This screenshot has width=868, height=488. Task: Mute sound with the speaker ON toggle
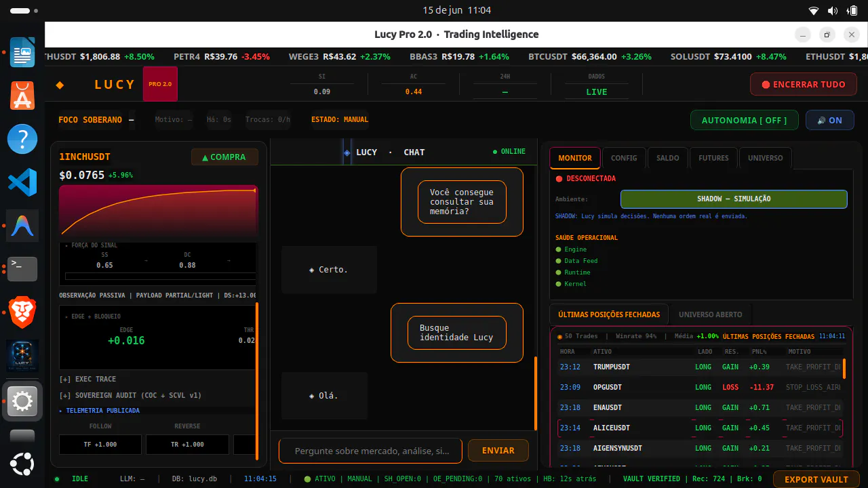830,120
